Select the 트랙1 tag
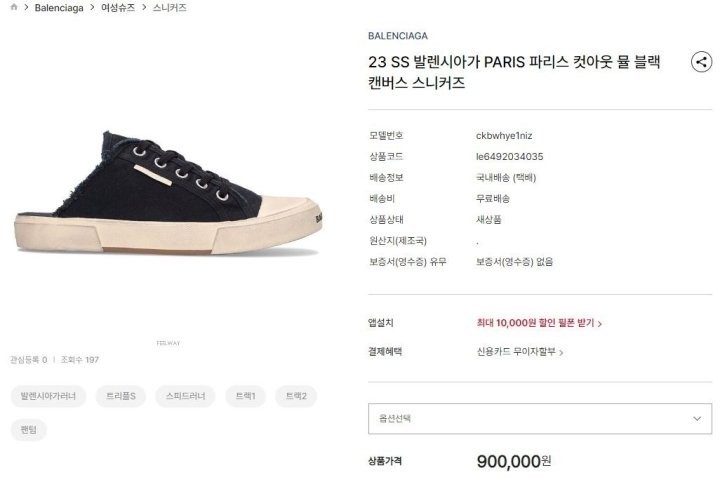 [245, 396]
